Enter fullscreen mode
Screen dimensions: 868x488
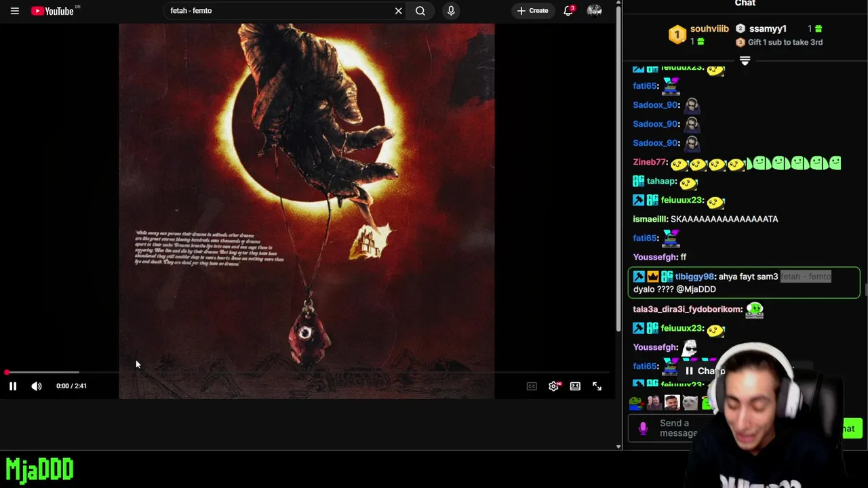point(597,386)
